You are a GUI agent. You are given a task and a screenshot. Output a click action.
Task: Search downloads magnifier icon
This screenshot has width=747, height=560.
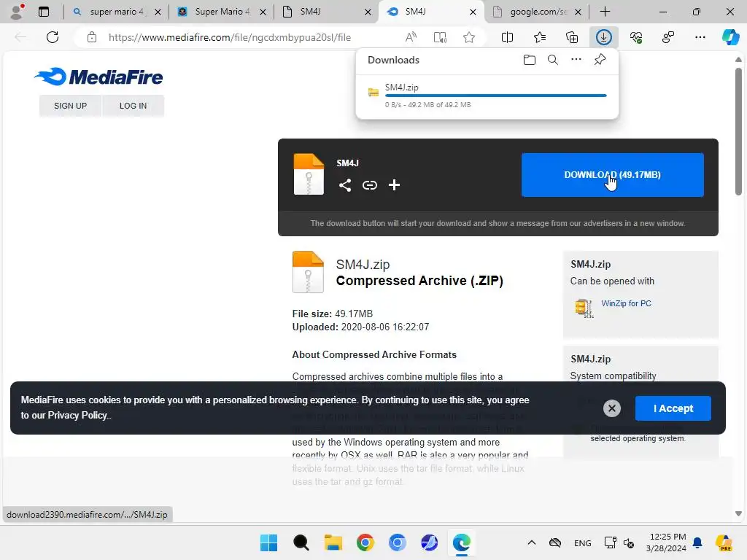coord(553,60)
